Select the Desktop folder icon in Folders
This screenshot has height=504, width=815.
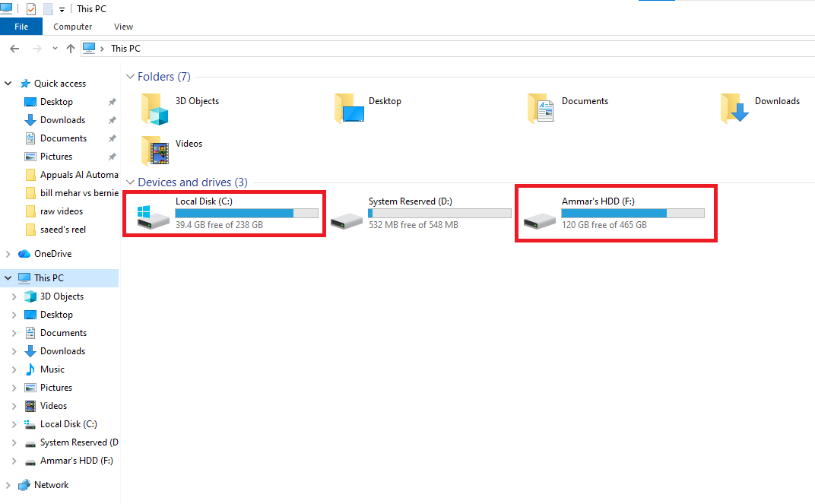pyautogui.click(x=349, y=109)
